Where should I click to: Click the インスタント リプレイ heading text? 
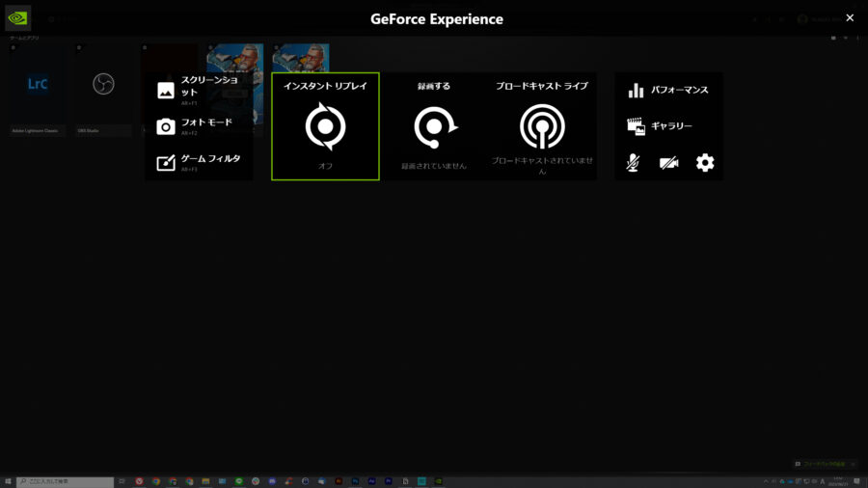click(326, 86)
